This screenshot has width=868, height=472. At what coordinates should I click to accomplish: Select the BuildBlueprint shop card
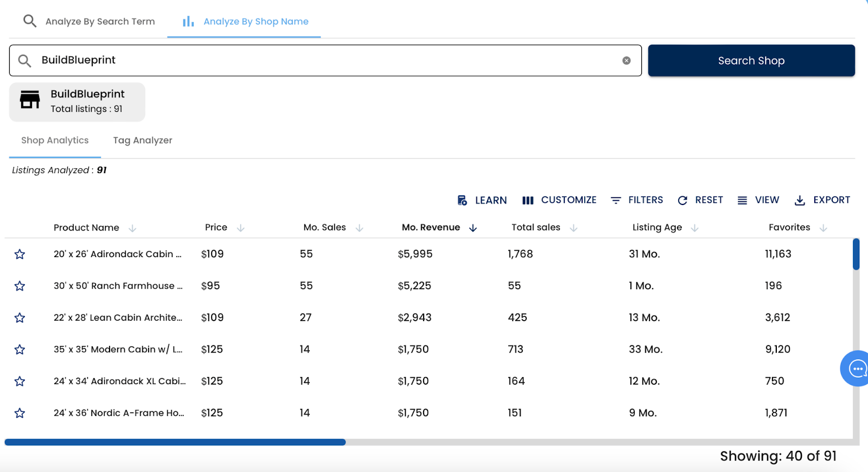(x=77, y=102)
